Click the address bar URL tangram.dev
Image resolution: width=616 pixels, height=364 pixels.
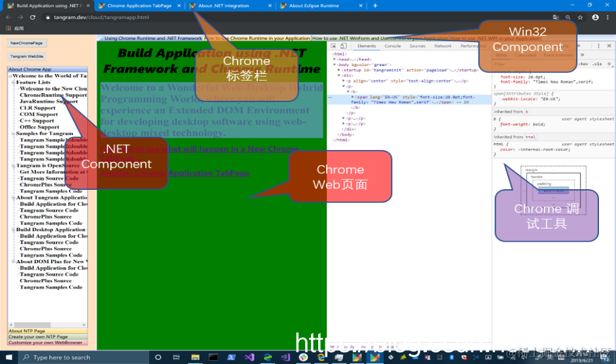[101, 17]
